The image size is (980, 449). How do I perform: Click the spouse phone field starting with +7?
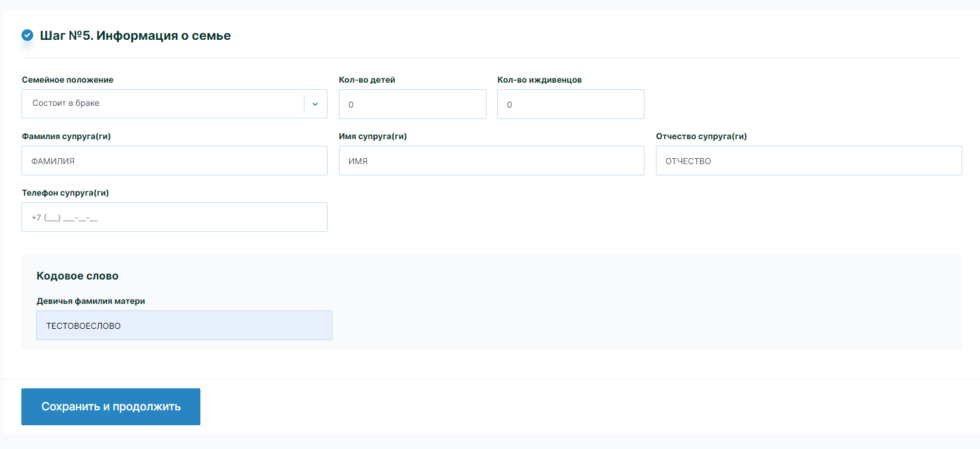coord(174,217)
